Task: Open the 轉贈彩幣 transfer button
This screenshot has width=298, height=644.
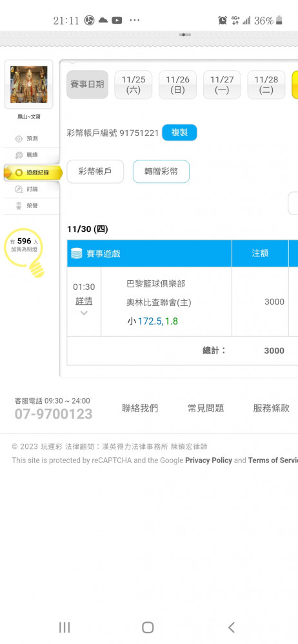Action: tap(161, 171)
